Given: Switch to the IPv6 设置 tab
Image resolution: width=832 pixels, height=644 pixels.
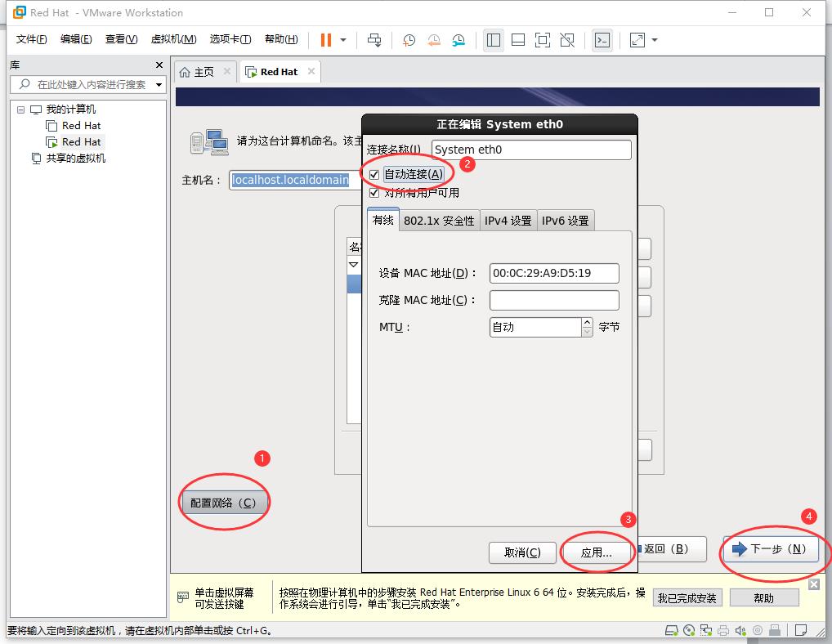Looking at the screenshot, I should (565, 221).
